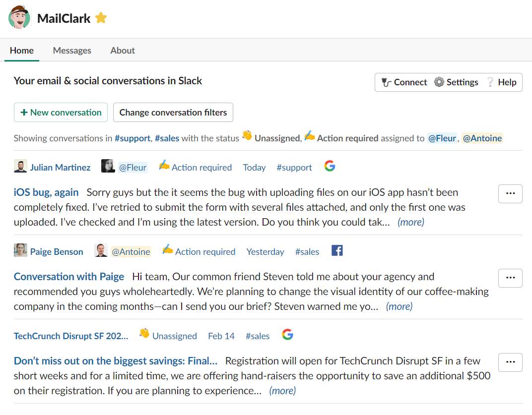Viewport: 532px width, 415px height.
Task: Click Julian Martinez's profile avatar
Action: coord(20,167)
